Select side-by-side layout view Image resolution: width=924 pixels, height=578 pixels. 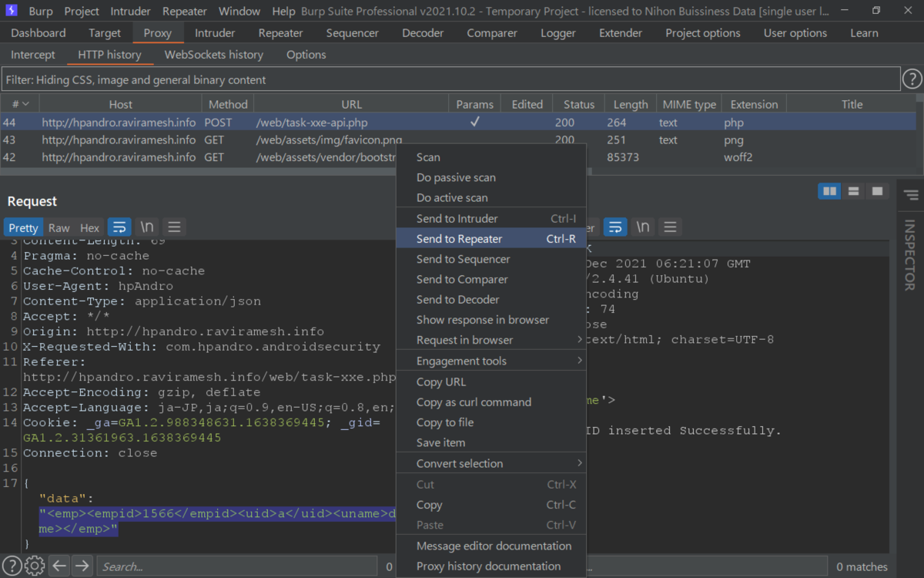click(829, 191)
